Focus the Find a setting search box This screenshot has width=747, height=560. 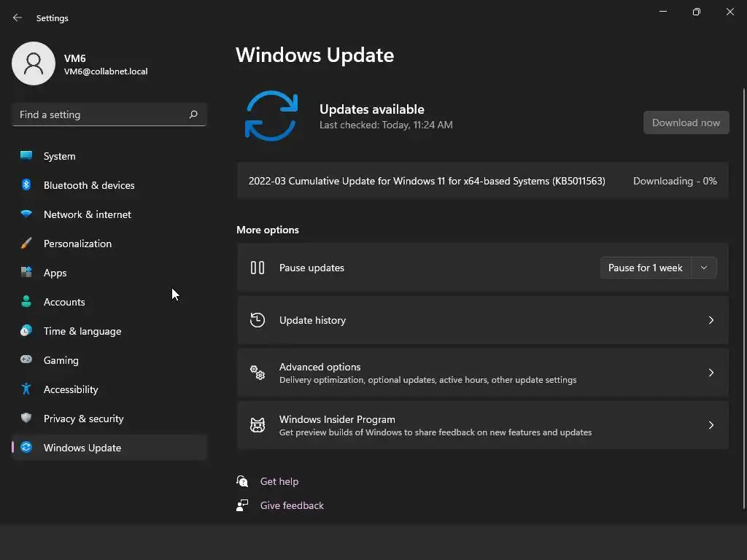click(102, 114)
